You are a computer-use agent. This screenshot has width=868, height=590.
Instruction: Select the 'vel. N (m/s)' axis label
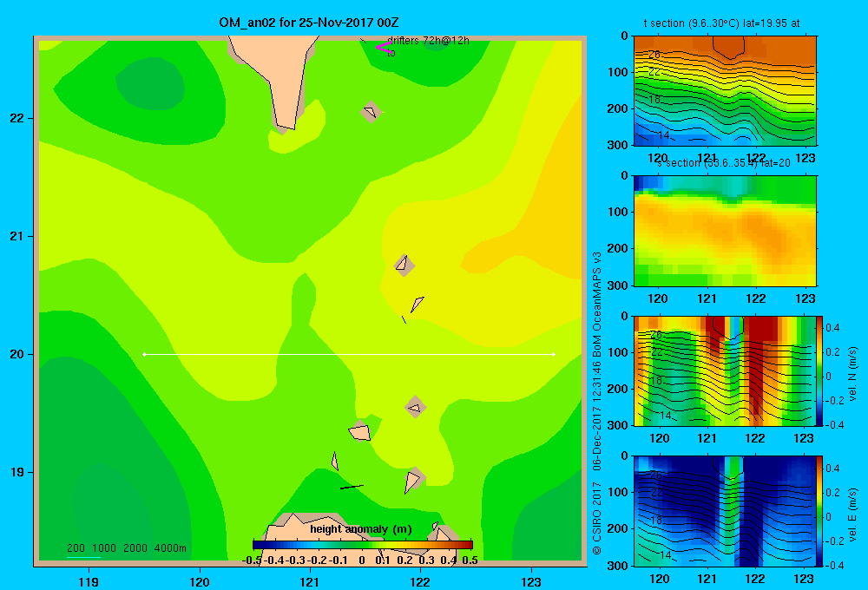coord(852,374)
